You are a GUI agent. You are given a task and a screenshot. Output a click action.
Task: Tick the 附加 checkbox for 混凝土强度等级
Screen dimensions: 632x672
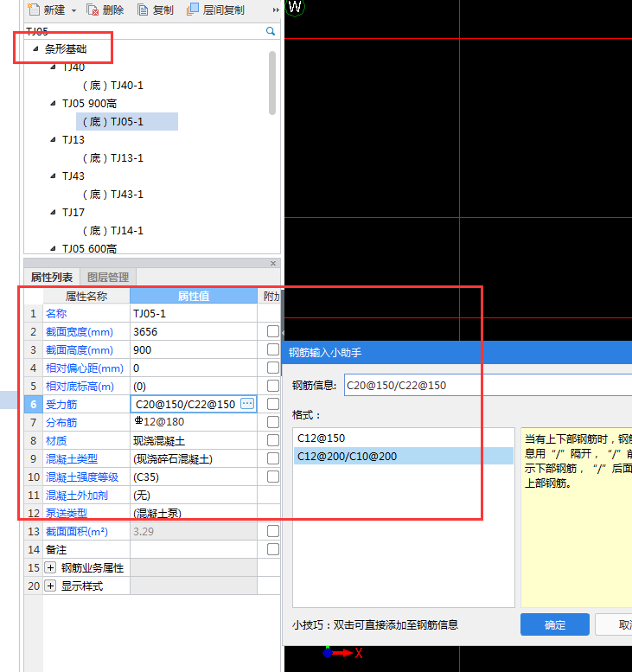(x=273, y=477)
